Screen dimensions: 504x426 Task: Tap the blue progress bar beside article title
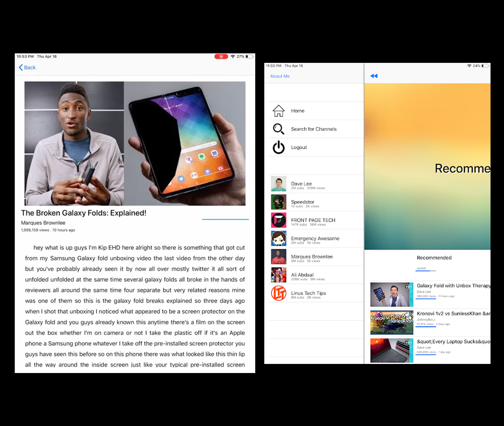(225, 219)
